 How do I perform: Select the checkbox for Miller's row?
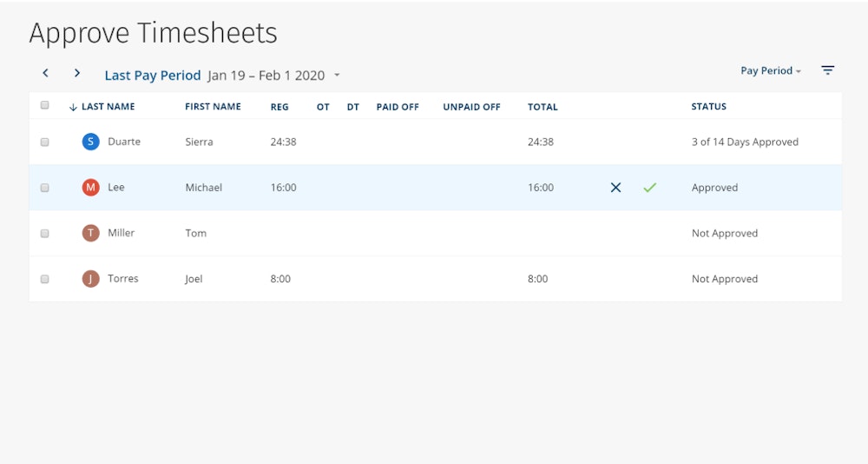click(x=45, y=233)
